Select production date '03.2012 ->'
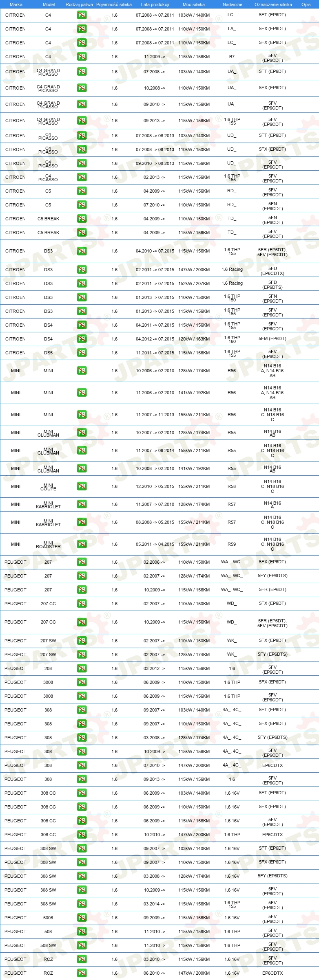 click(154, 668)
